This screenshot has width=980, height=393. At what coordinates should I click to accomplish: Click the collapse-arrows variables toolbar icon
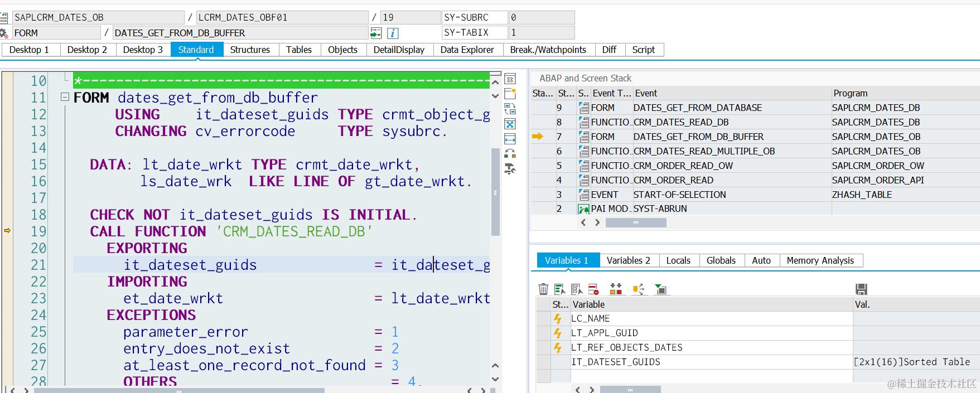tap(616, 289)
